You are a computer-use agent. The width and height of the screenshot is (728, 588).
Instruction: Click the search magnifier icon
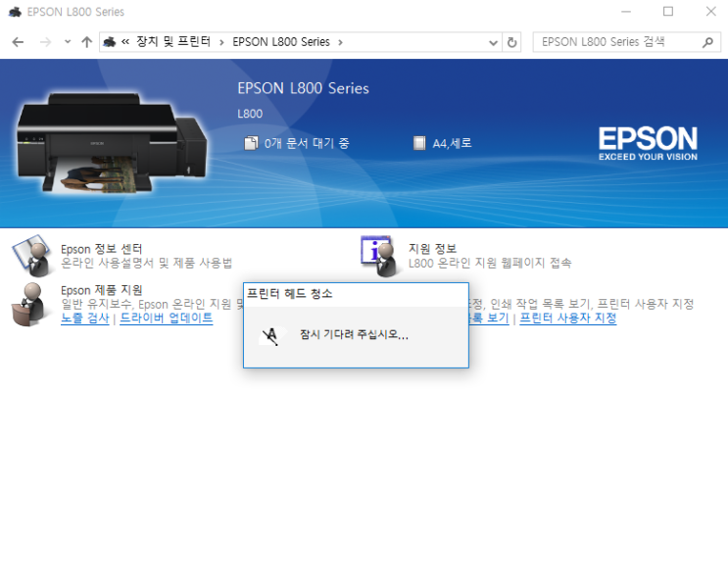(x=707, y=42)
